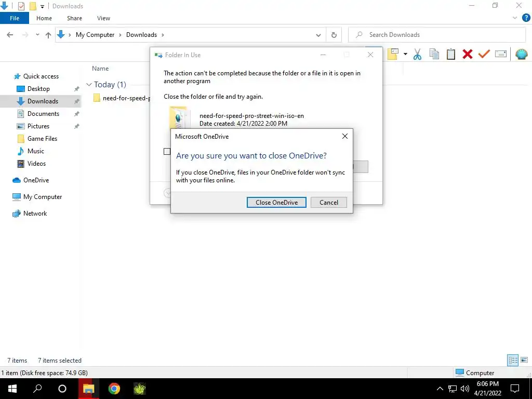
Task: Select the need-for-speed folder in file list
Action: tap(121, 98)
